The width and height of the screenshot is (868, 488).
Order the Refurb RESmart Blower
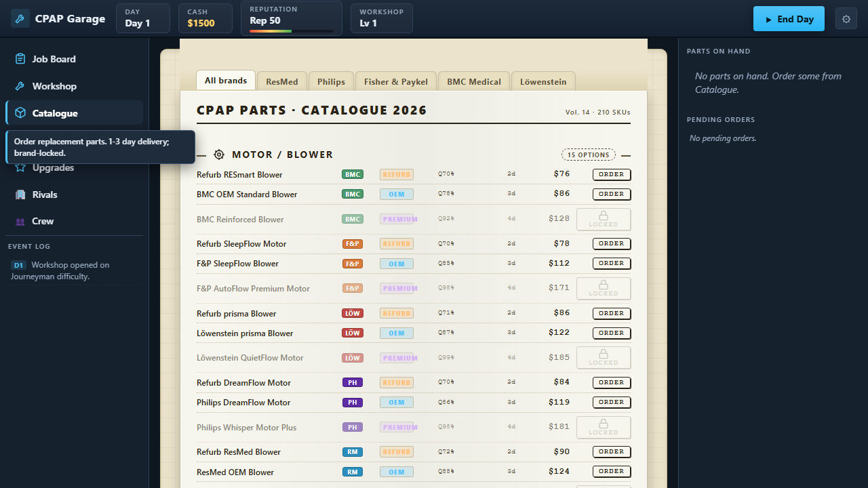click(612, 174)
